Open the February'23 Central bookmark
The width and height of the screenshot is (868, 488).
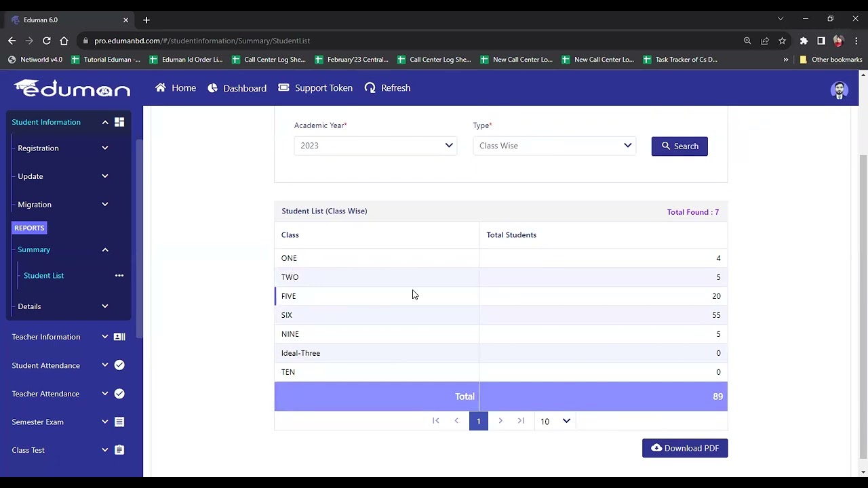(351, 60)
